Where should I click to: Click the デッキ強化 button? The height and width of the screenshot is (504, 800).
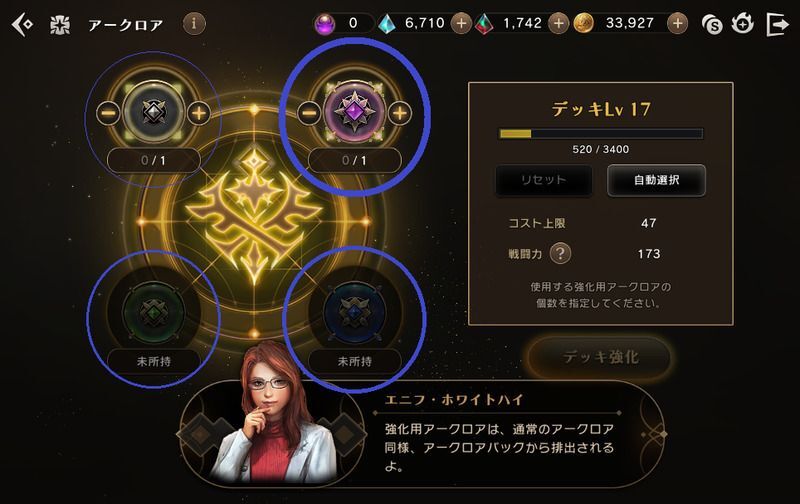tap(600, 357)
